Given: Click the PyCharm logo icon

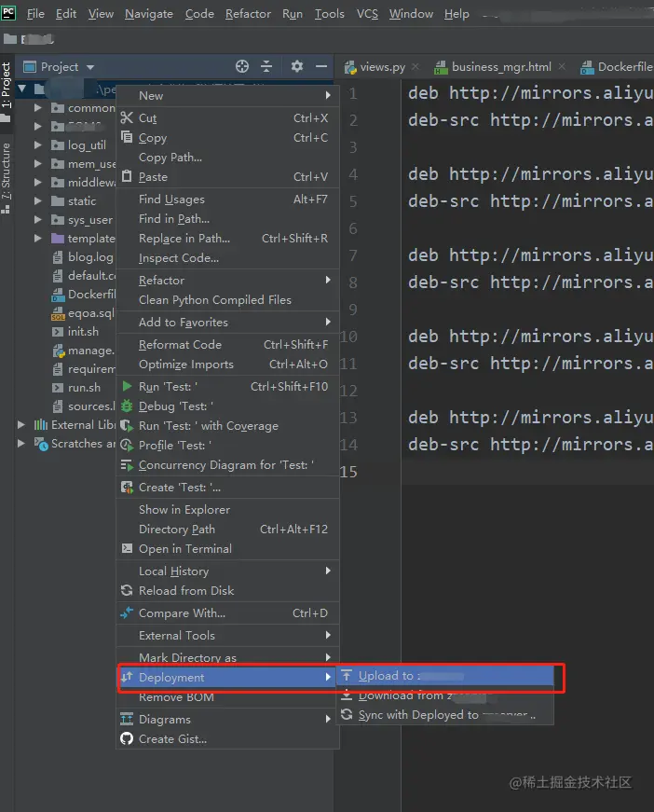Looking at the screenshot, I should point(8,13).
